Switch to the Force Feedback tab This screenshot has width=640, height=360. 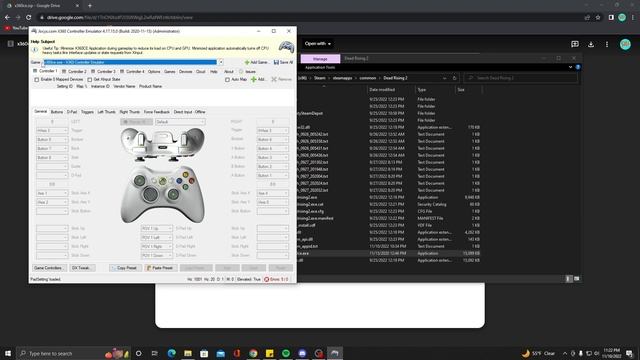(x=156, y=112)
